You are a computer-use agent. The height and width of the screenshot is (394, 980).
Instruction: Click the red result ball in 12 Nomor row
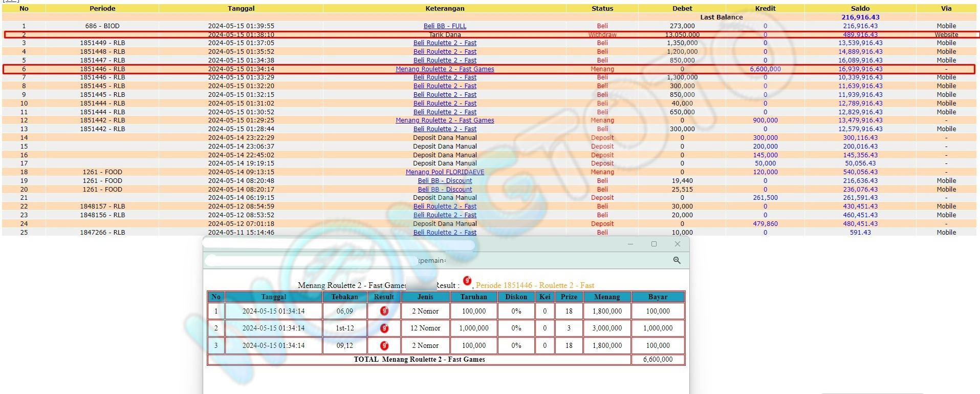(384, 328)
